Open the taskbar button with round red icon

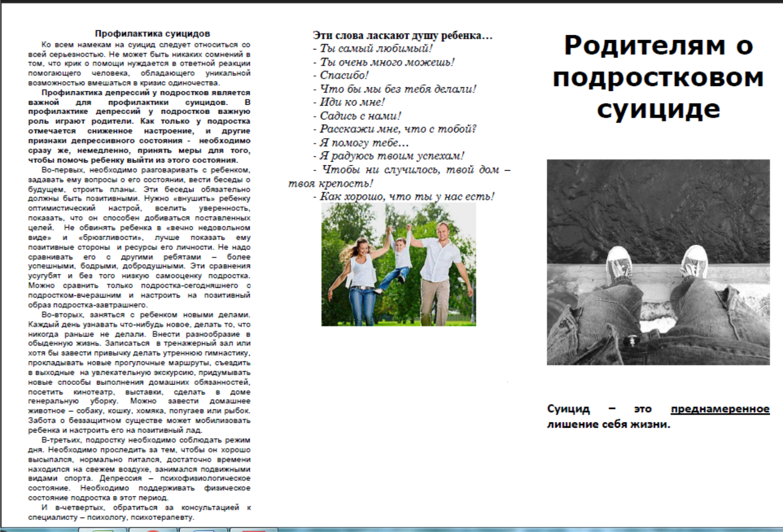153,530
